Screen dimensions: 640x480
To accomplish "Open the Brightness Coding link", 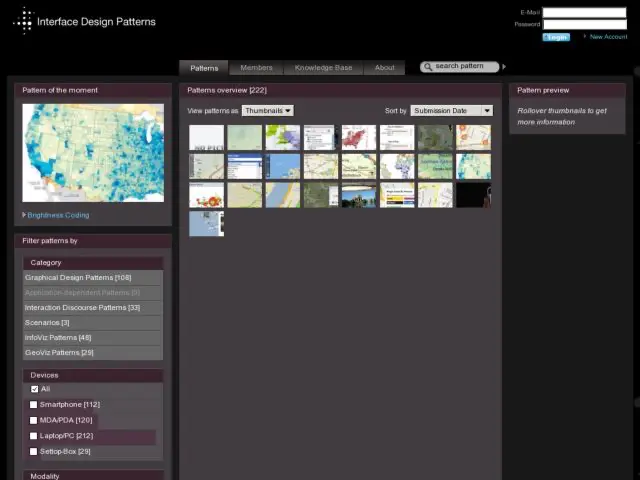I will click(58, 215).
